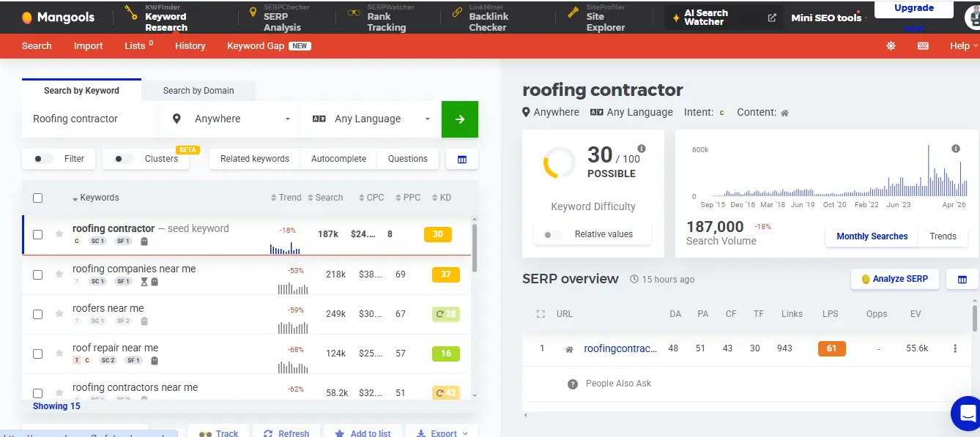Open Keyword Gap menu item
Screen dimensions: 980x437
[269, 45]
